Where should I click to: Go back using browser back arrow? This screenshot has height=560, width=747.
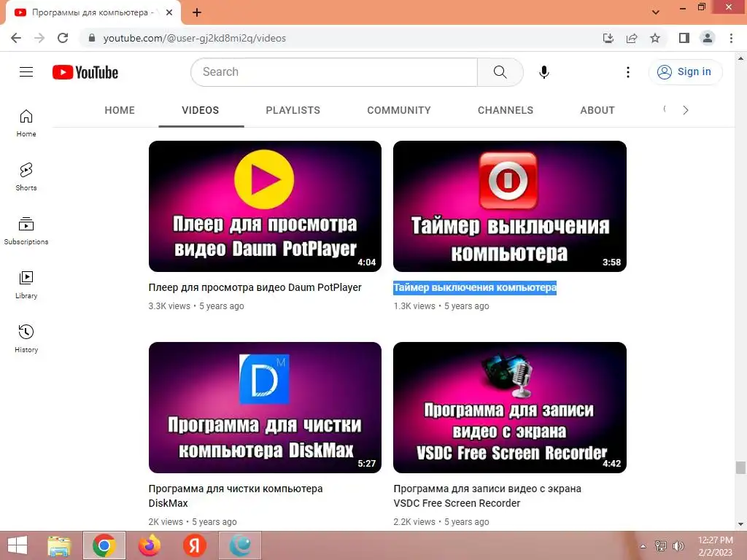(x=16, y=38)
